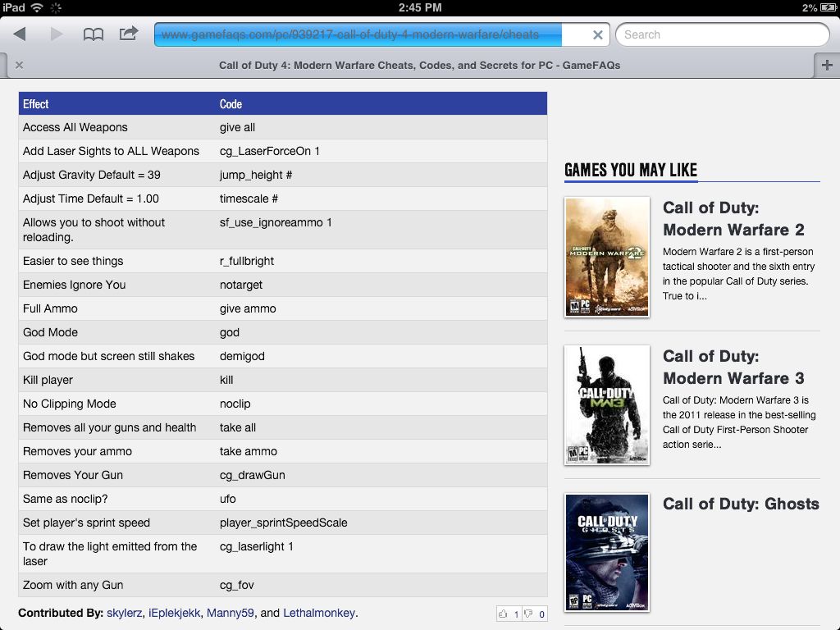840x630 pixels.
Task: Open Call of Duty: Ghosts title link
Action: tap(741, 504)
